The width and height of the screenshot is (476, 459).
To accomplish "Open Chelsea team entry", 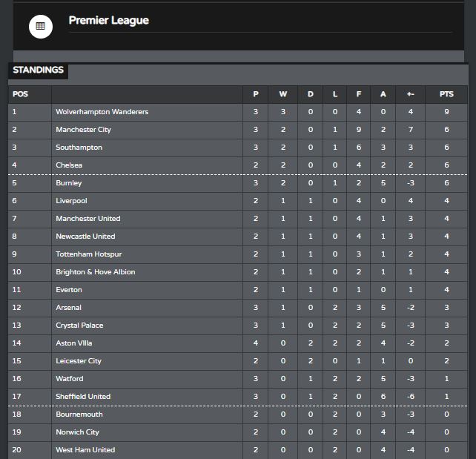I will [69, 165].
